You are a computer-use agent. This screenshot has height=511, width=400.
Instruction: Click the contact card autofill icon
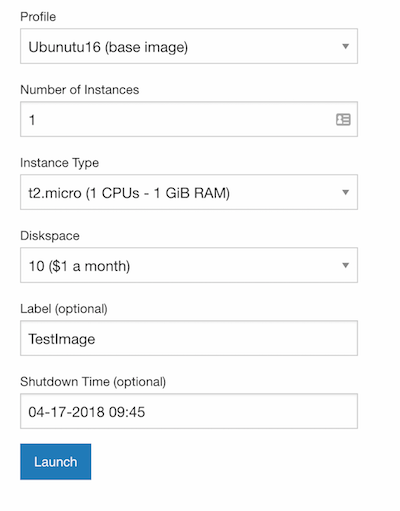(x=343, y=119)
